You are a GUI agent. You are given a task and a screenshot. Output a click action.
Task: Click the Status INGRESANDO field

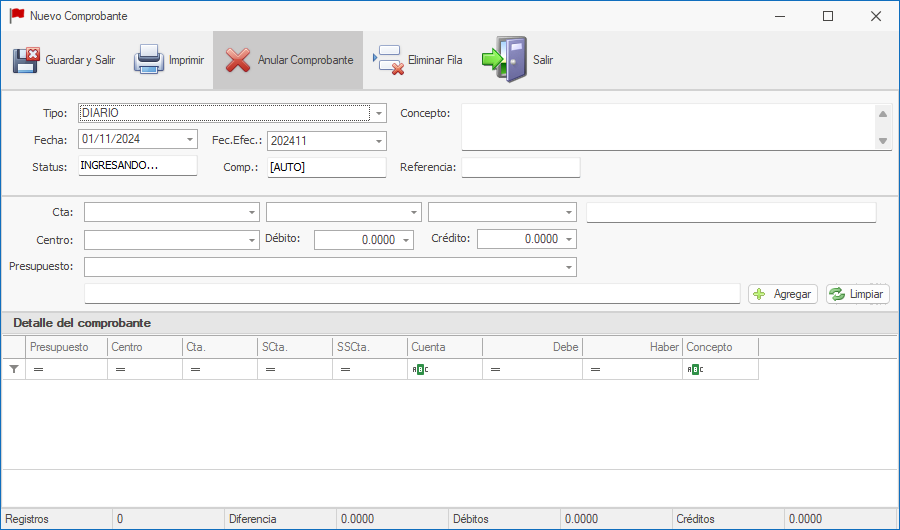click(x=138, y=165)
